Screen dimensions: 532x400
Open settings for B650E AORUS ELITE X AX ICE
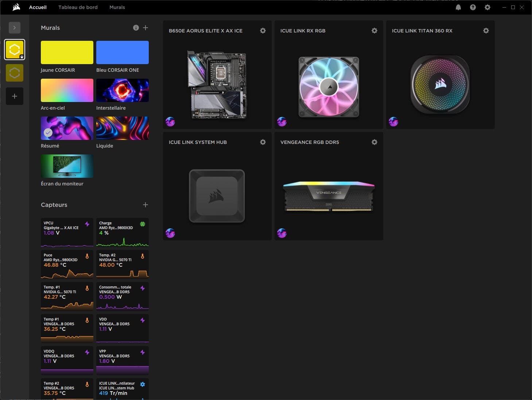click(263, 31)
